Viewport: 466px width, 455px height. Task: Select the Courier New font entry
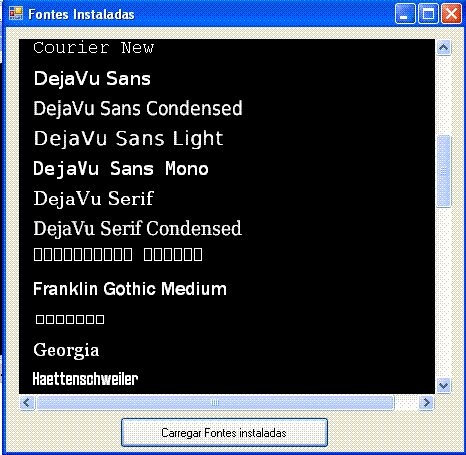94,48
